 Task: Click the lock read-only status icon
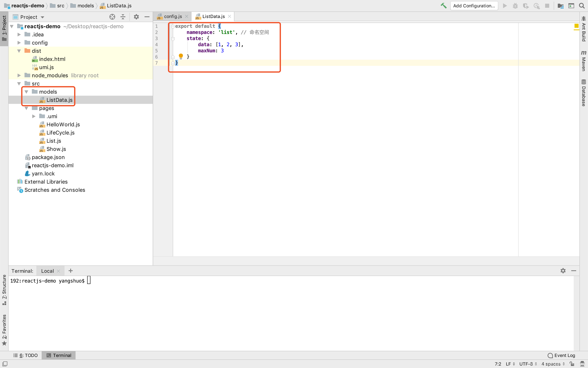pyautogui.click(x=572, y=364)
